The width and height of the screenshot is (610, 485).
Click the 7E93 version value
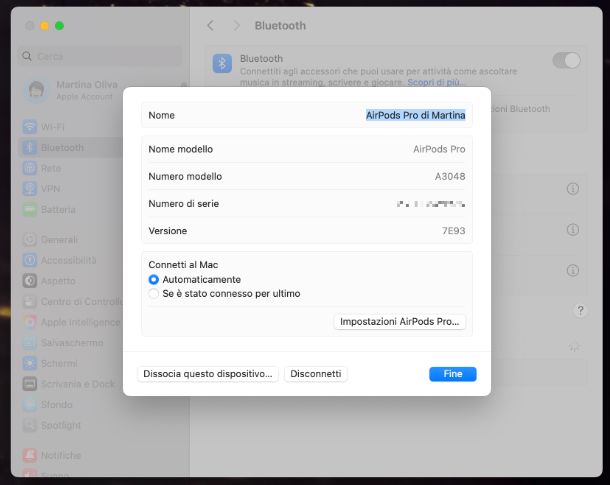tap(453, 231)
